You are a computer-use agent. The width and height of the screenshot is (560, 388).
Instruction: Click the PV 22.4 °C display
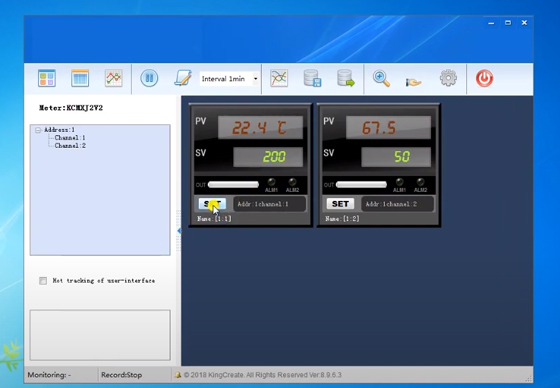pos(260,127)
